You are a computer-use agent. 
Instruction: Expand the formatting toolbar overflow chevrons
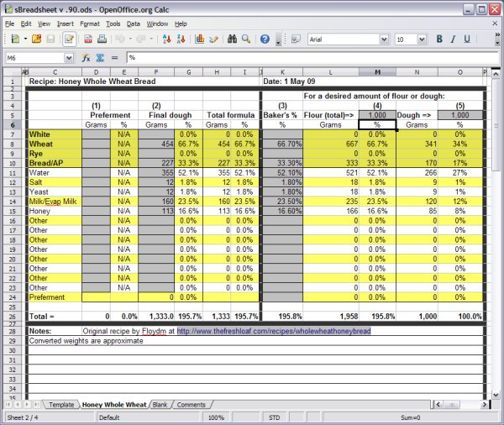(x=497, y=34)
